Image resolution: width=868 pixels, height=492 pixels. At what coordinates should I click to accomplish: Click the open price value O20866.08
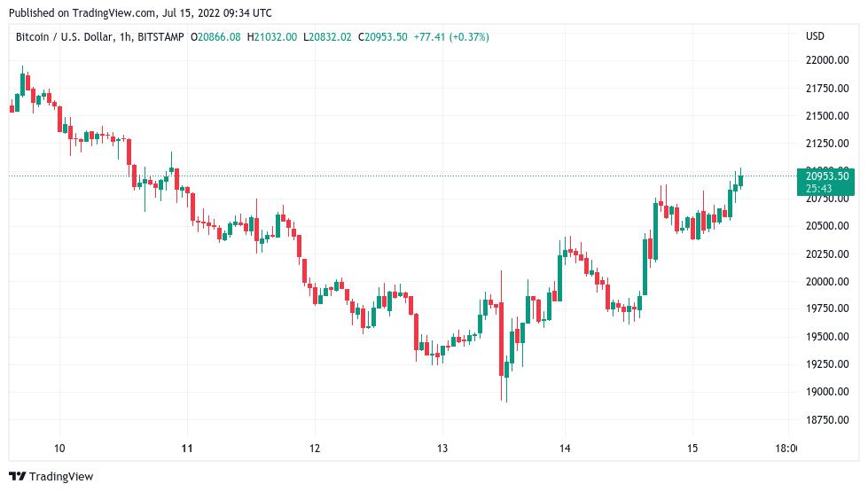pos(216,37)
